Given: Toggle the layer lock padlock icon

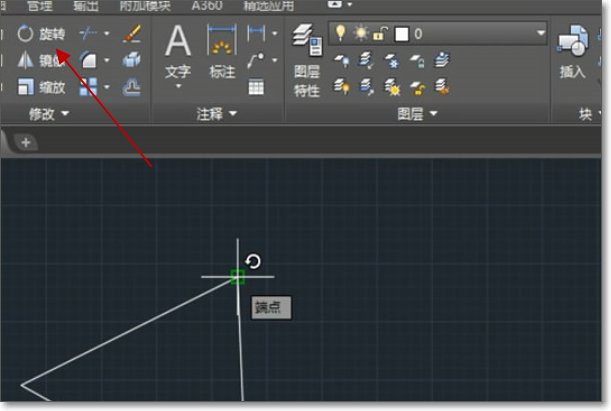Looking at the screenshot, I should pos(379,34).
